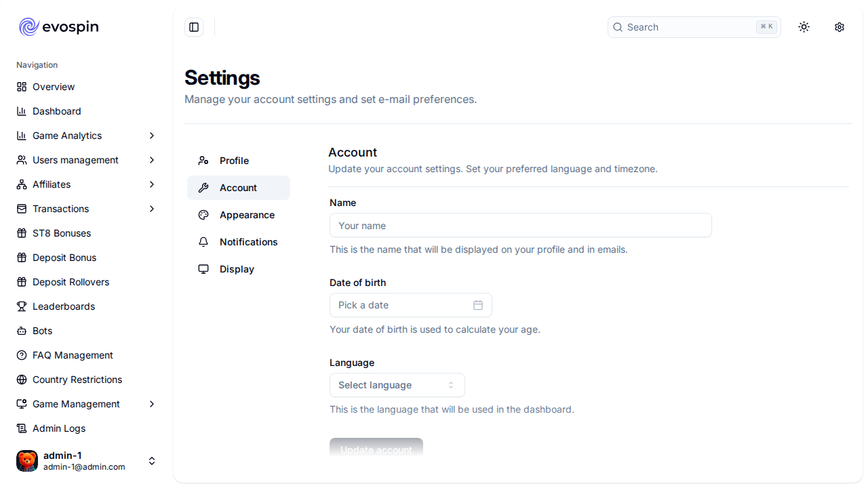This screenshot has width=868, height=488.
Task: Open the Select language dropdown
Action: 397,385
